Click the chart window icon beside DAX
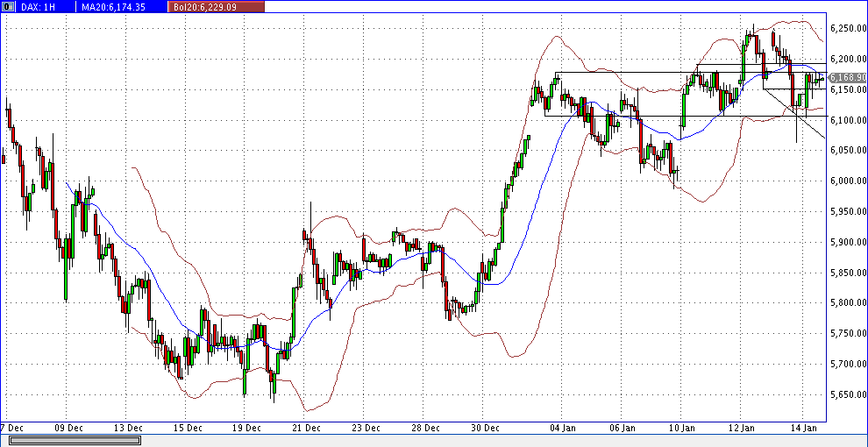Screen dimensions: 868x447 click(x=10, y=7)
